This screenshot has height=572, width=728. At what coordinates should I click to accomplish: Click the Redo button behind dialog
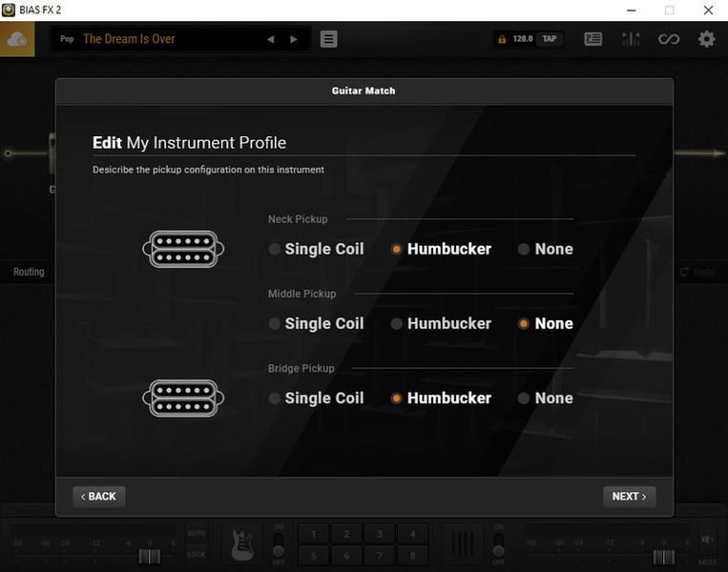697,272
